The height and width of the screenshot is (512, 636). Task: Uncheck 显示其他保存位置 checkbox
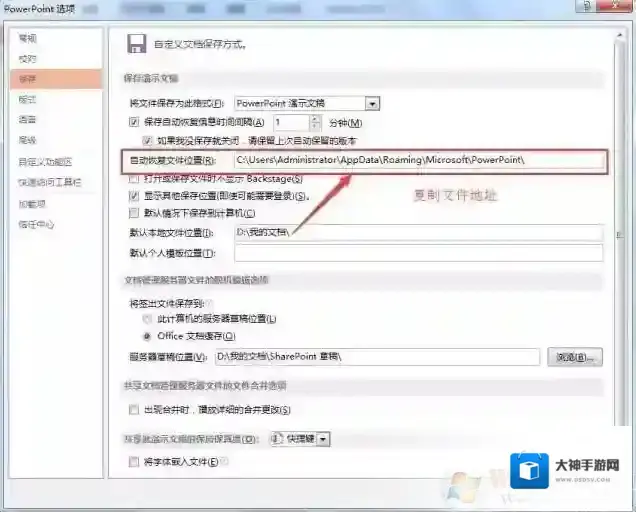tap(135, 196)
